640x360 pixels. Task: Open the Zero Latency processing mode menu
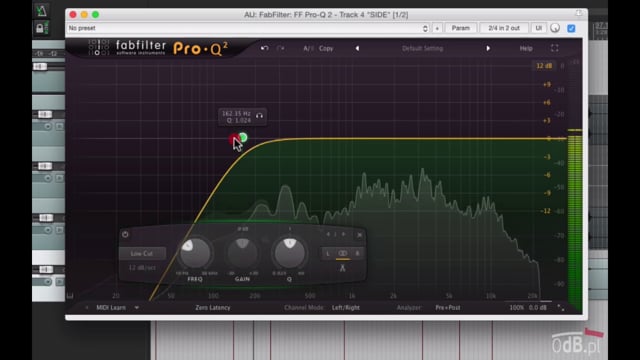pos(213,307)
